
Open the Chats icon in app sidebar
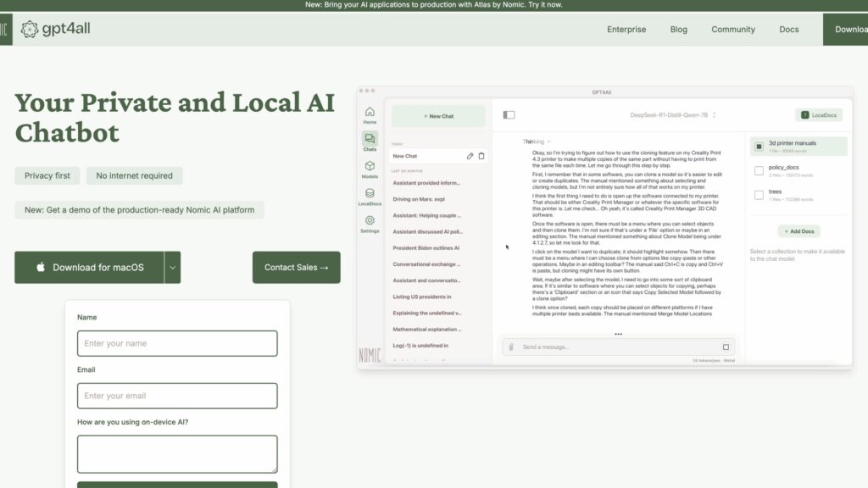pos(370,138)
